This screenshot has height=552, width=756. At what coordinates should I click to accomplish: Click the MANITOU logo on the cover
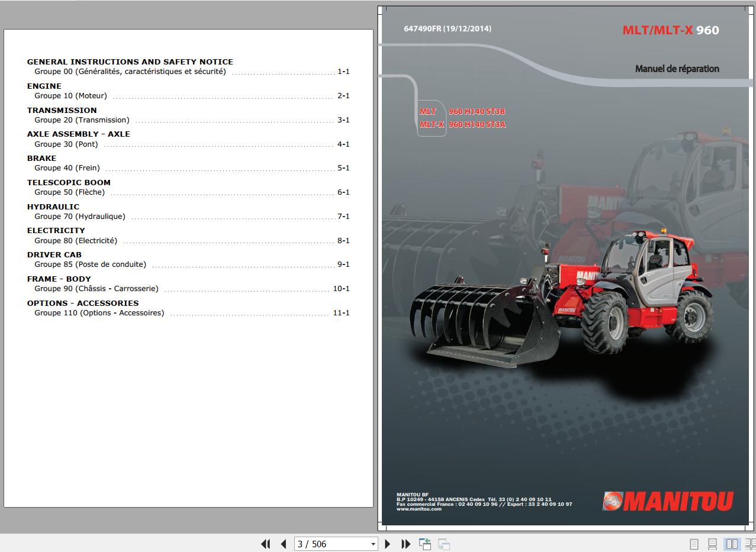(x=668, y=501)
